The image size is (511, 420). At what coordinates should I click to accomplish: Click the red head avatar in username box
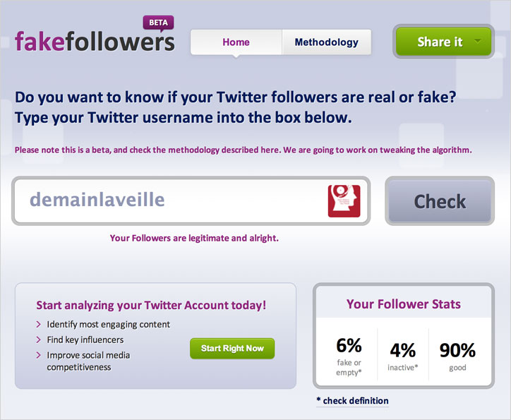tap(344, 201)
